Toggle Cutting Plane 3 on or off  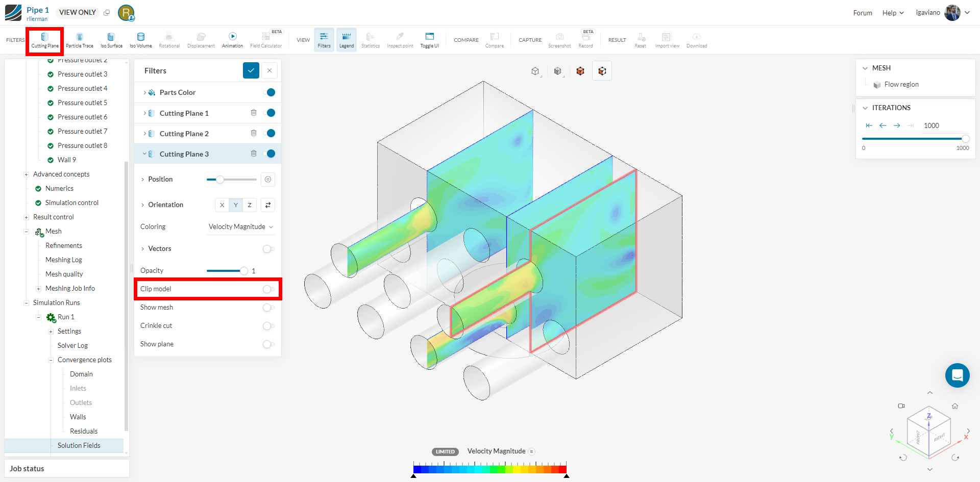tap(269, 154)
